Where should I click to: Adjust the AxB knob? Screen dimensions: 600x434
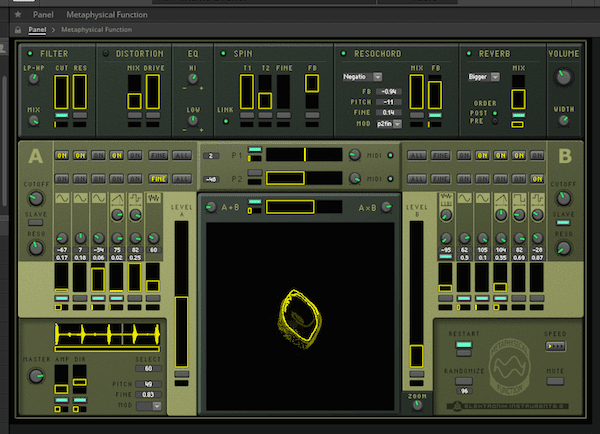[x=387, y=207]
